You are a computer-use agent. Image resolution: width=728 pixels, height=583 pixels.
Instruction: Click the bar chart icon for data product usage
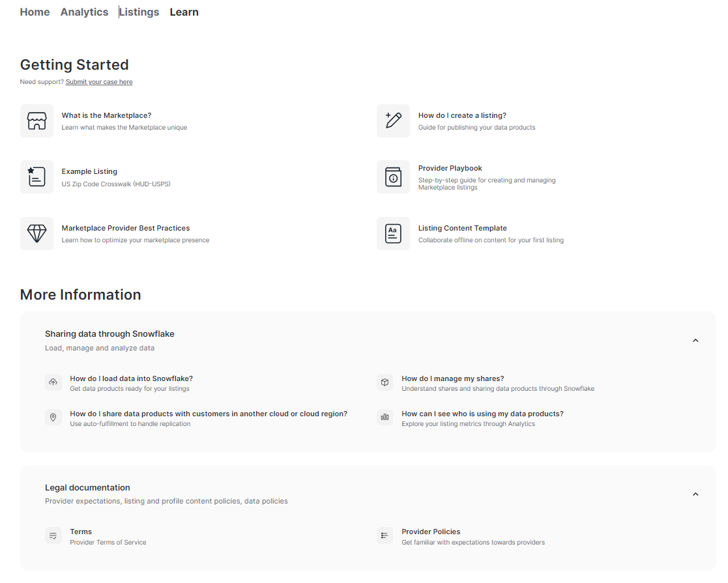click(x=385, y=417)
